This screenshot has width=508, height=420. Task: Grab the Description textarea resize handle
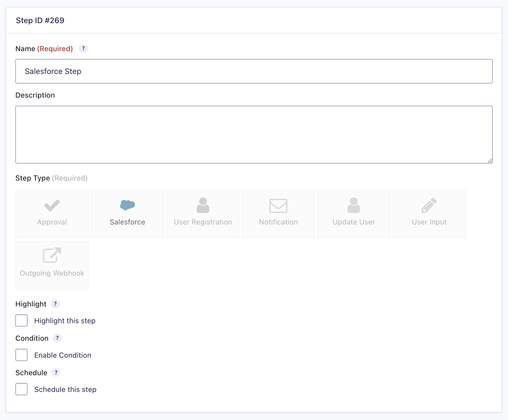490,160
